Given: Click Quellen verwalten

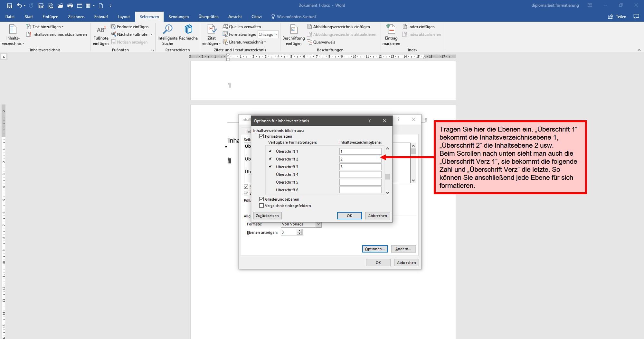Looking at the screenshot, I should pos(242,27).
